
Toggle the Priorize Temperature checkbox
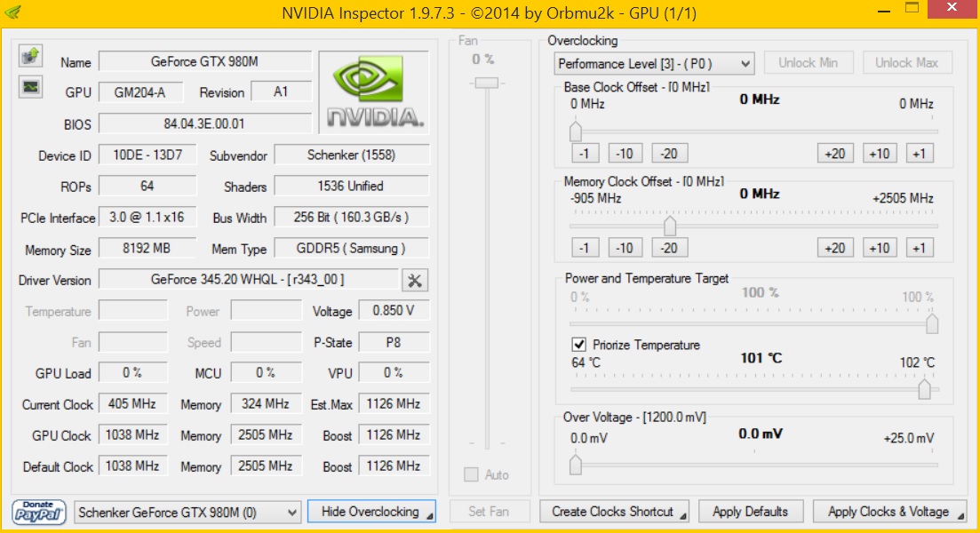coord(578,345)
